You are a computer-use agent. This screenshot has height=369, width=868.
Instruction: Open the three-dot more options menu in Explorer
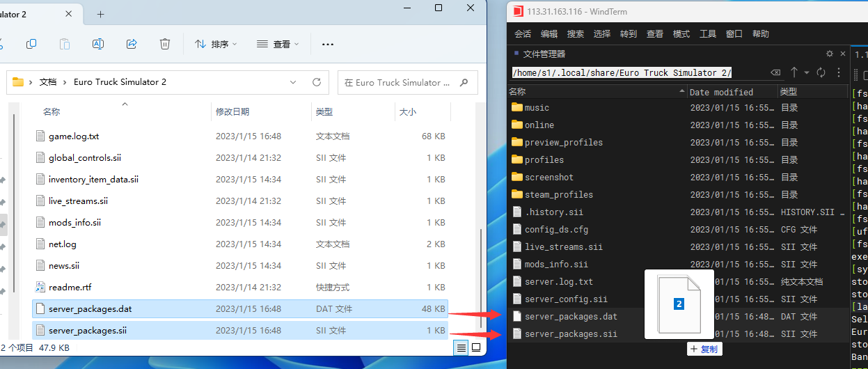pyautogui.click(x=328, y=44)
